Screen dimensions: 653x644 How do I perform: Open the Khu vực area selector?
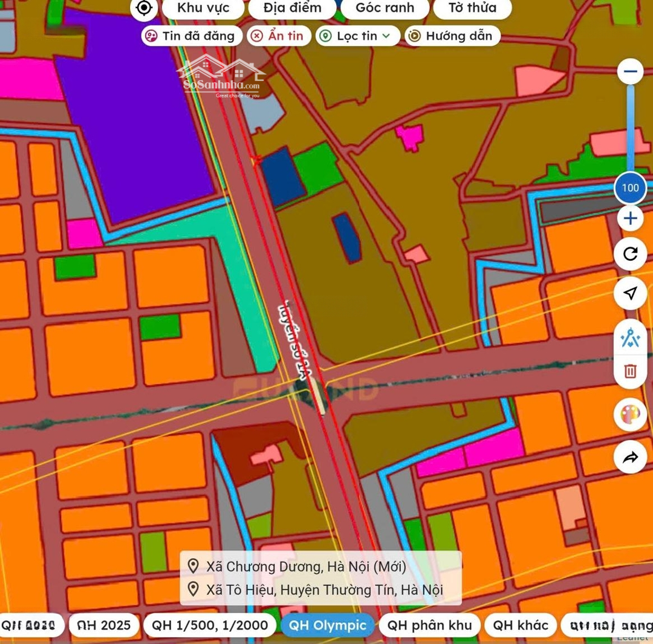(202, 8)
